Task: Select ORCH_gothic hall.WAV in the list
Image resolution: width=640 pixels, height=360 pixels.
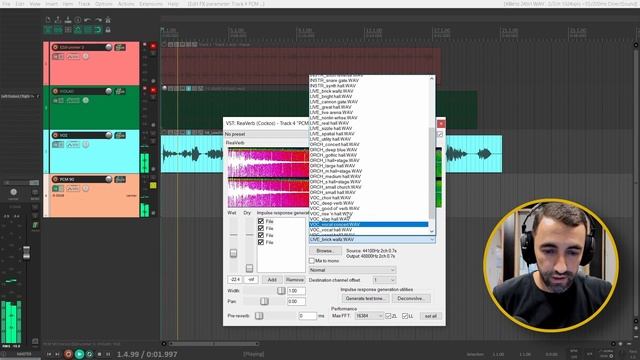Action: point(369,155)
